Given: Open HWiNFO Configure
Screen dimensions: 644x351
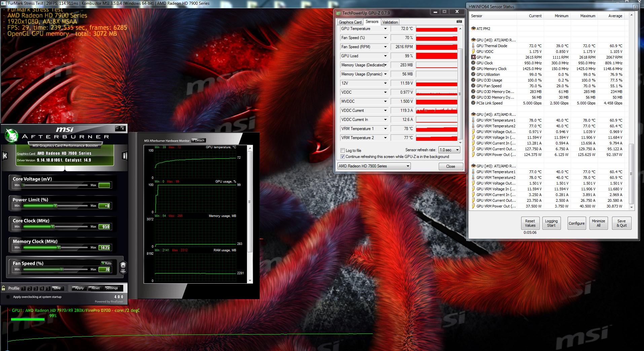Looking at the screenshot, I should (576, 223).
